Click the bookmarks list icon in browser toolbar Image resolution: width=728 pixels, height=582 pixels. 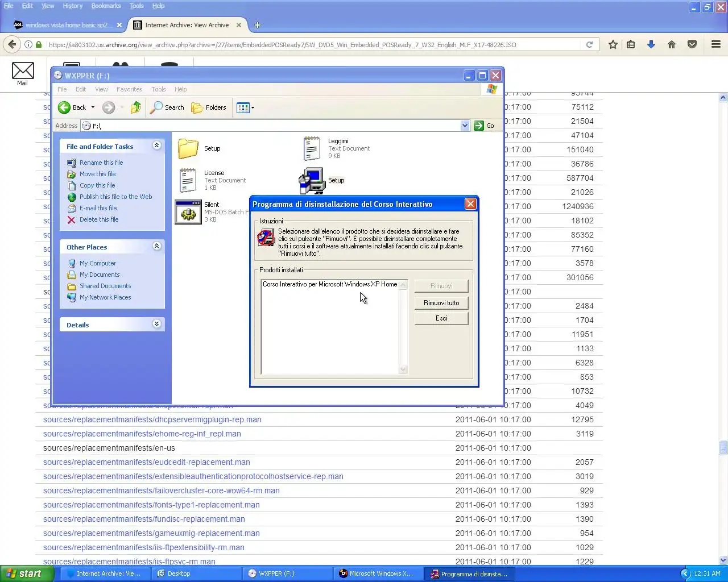[x=631, y=44]
